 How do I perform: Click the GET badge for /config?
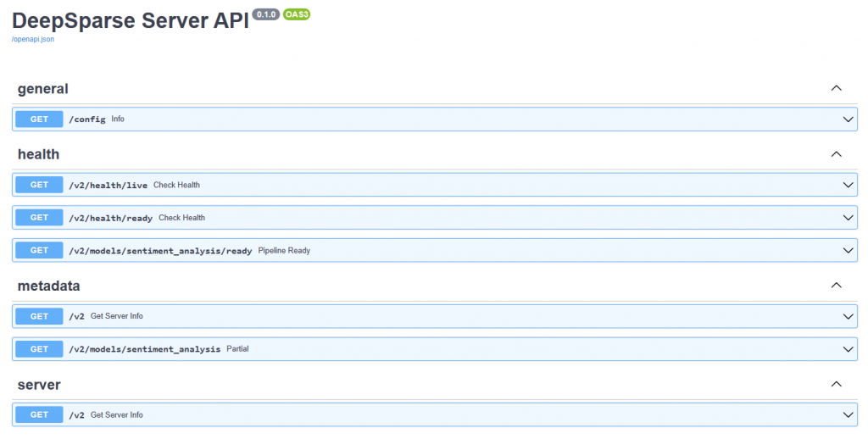39,119
